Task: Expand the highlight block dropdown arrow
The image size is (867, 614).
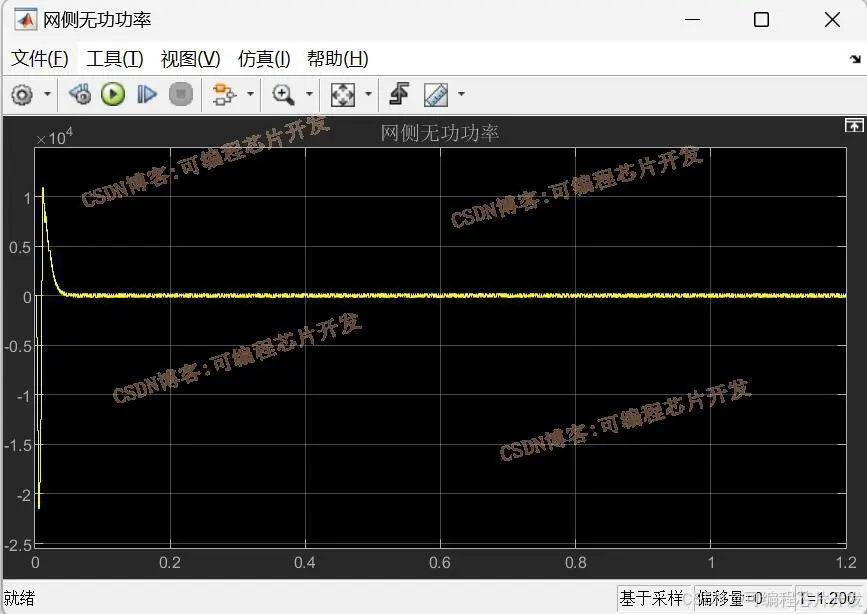Action: 250,95
